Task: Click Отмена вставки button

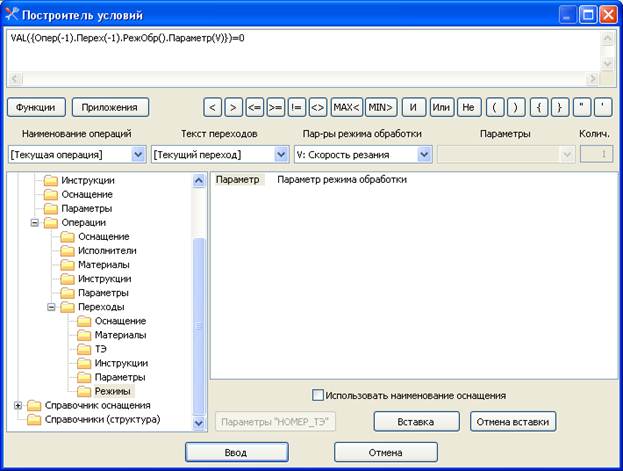Action: pos(513,422)
